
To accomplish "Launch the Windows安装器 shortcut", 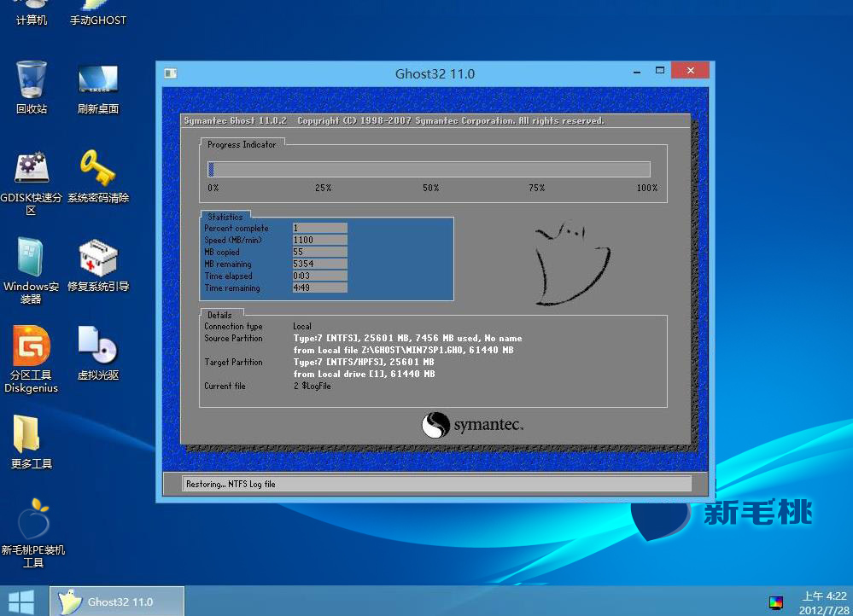I will 31,270.
